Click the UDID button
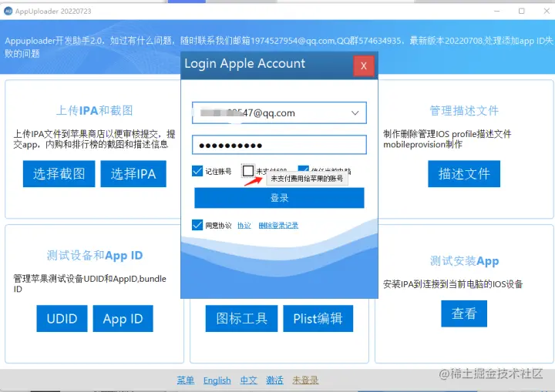 (62, 318)
